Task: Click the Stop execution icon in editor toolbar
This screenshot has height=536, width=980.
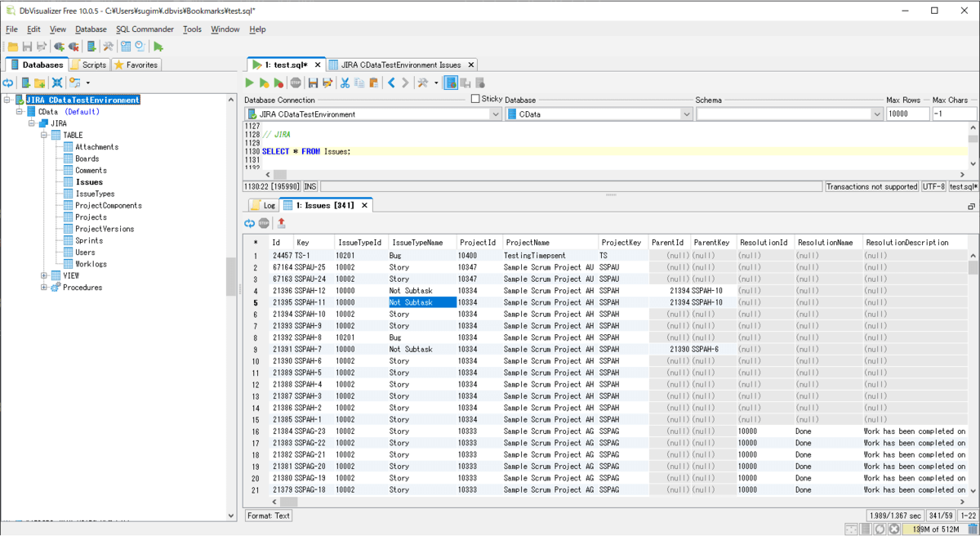Action: [x=296, y=83]
